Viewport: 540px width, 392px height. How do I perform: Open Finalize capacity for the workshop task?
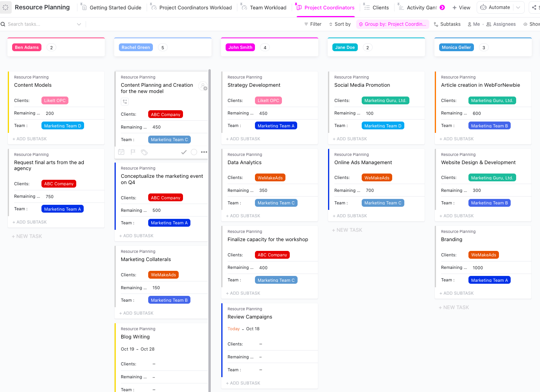pos(268,240)
